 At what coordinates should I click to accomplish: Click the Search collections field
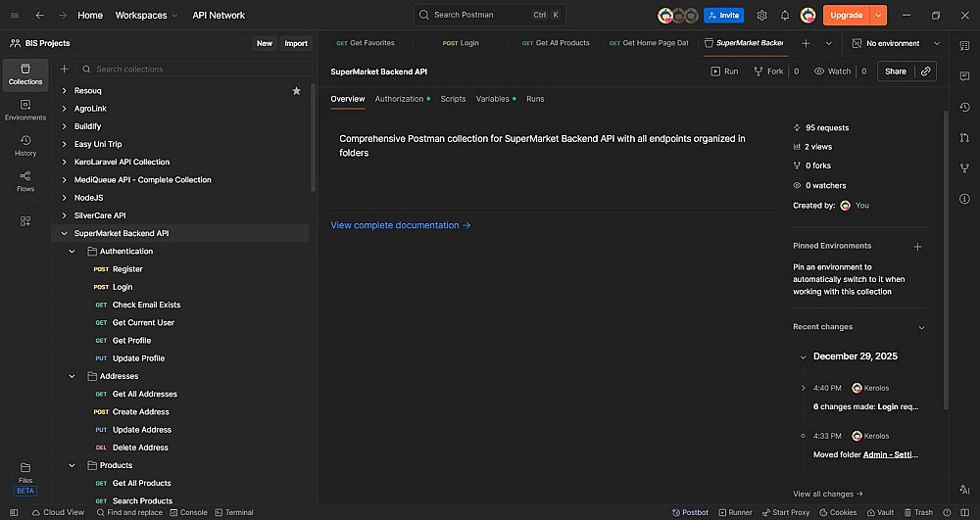(x=196, y=70)
